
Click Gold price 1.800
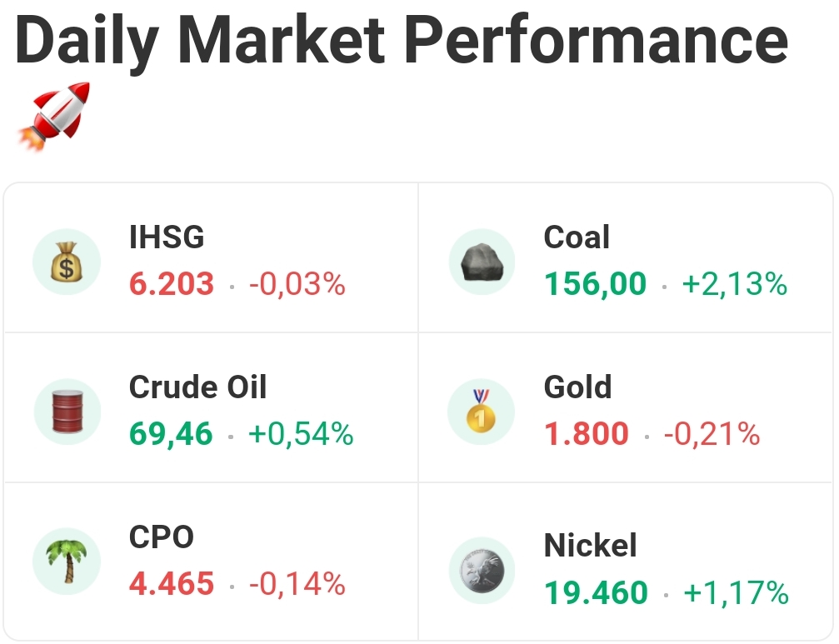(x=587, y=434)
